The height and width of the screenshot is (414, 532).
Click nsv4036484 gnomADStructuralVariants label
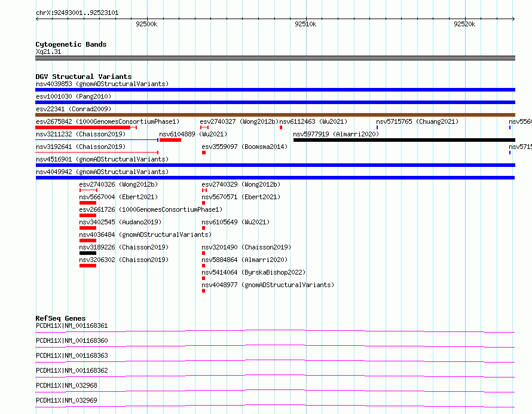[x=146, y=235]
